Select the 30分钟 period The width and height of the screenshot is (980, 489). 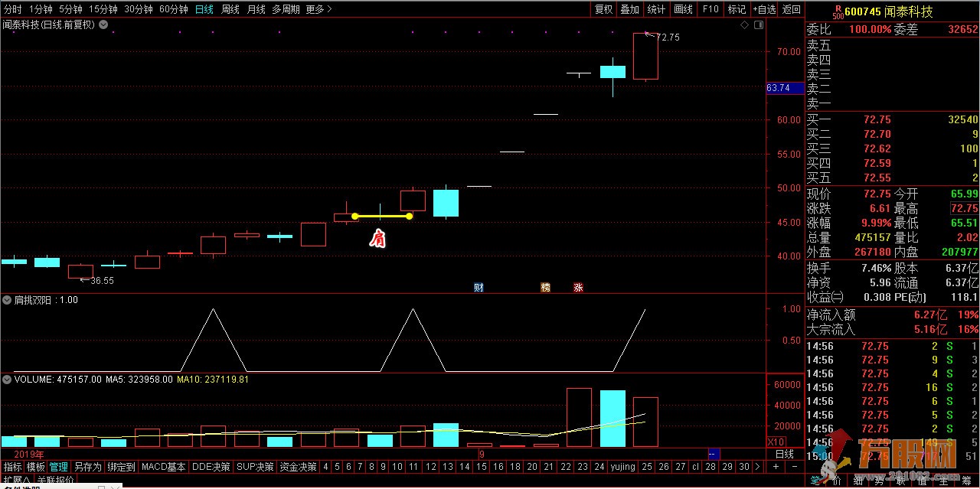click(139, 9)
